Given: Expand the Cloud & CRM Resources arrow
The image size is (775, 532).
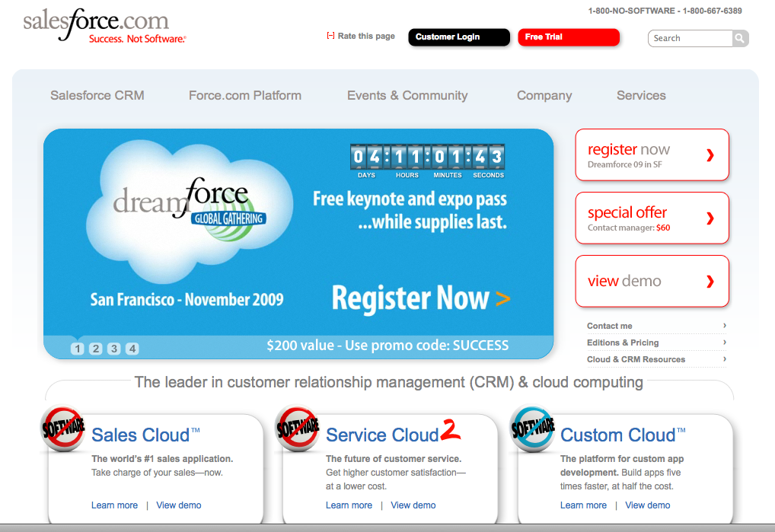Looking at the screenshot, I should click(x=725, y=359).
